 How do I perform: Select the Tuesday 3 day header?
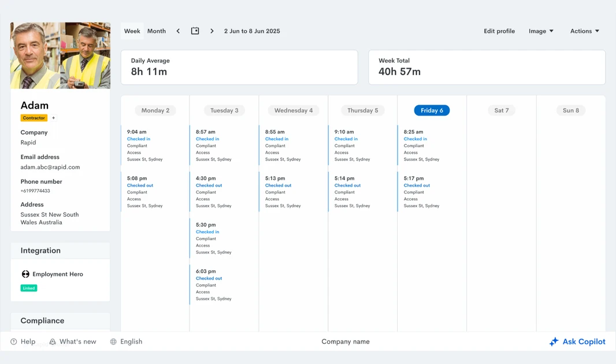tap(224, 110)
